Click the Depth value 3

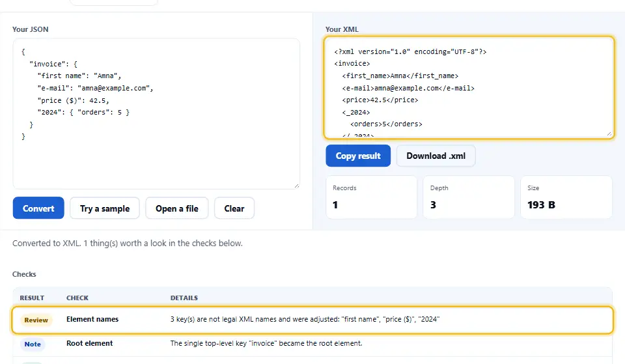pyautogui.click(x=433, y=205)
